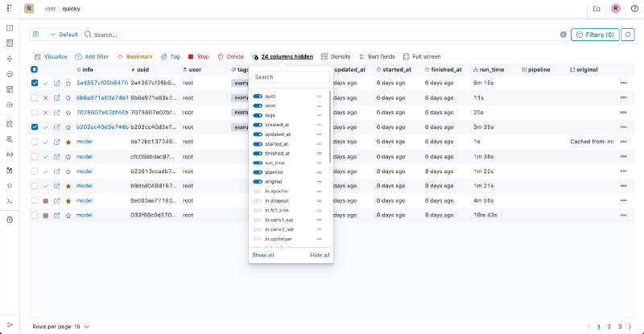
Task: Go to page 2
Action: click(609, 327)
